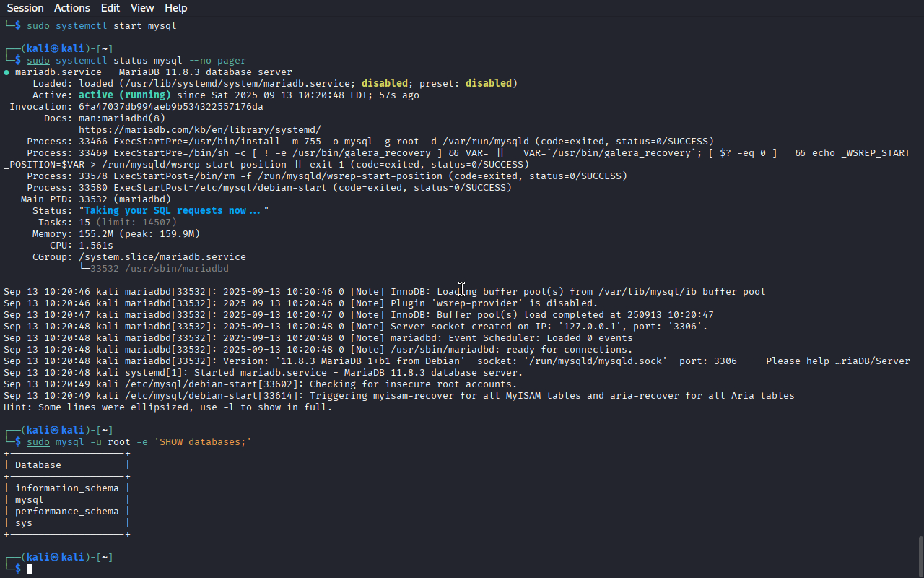Click 'Triggering myisam-recover' log line

point(399,396)
